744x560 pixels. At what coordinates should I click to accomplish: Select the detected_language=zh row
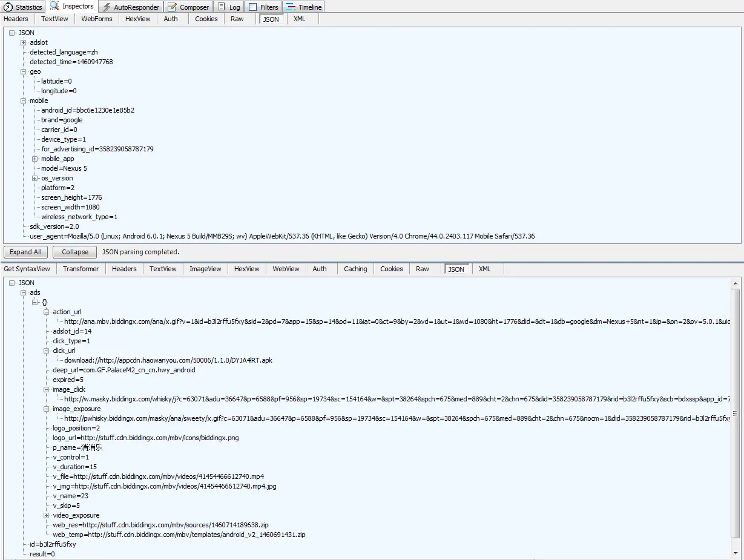[x=64, y=52]
